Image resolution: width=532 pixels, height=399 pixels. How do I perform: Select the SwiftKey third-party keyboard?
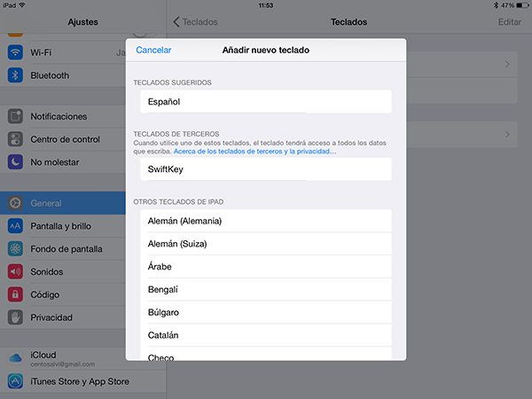(266, 169)
